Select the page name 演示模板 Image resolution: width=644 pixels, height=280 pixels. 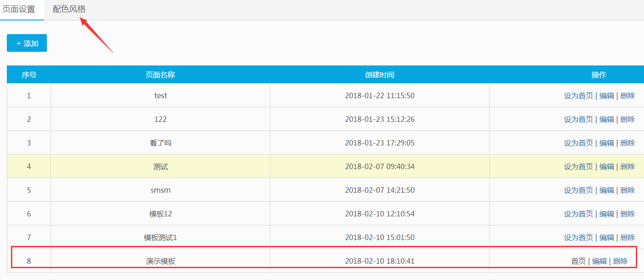point(160,261)
